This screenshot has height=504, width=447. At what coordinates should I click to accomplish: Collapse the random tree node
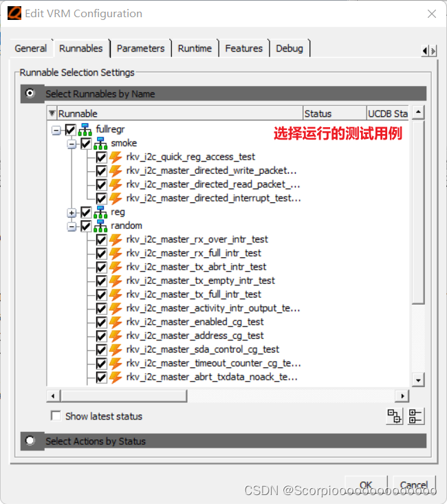[x=72, y=227]
